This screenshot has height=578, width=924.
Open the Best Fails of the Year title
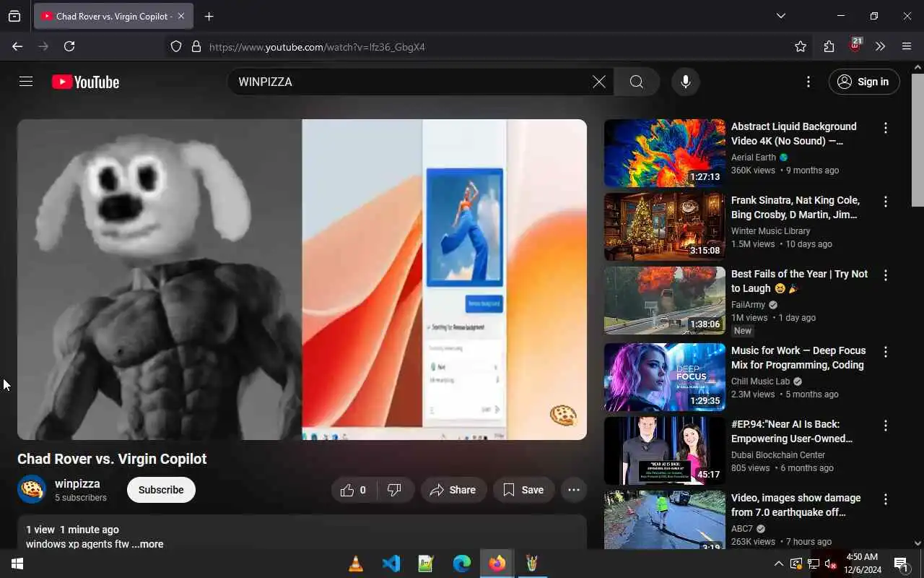(800, 281)
